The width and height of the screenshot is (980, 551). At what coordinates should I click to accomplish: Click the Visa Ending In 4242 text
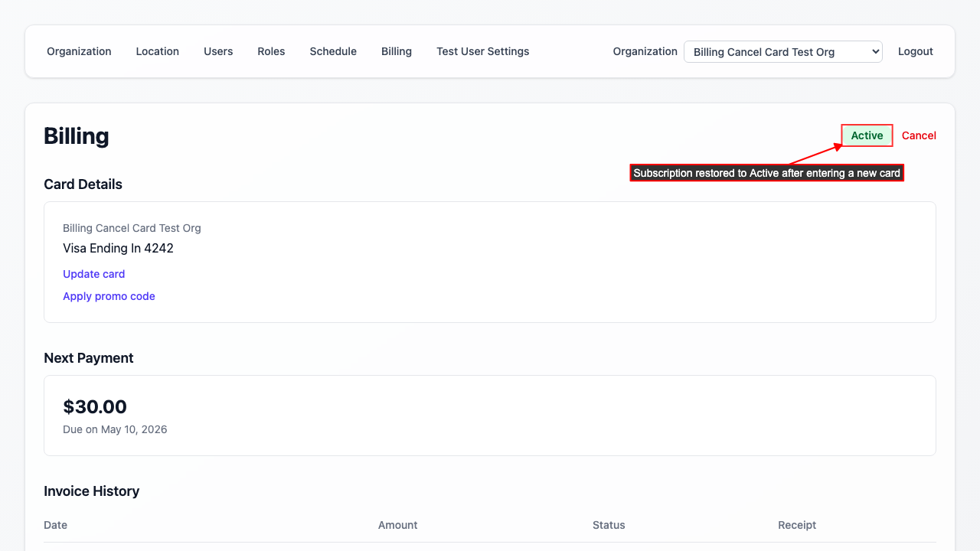tap(118, 248)
